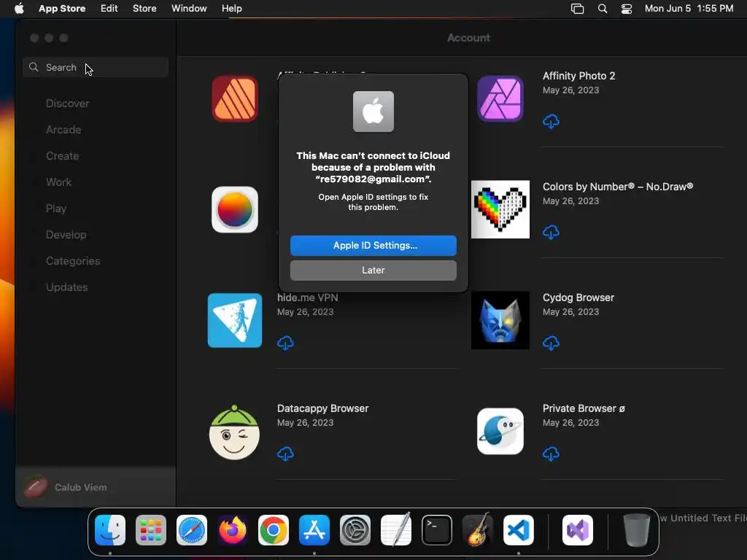Open the Arcade section in sidebar
The height and width of the screenshot is (560, 747).
point(63,130)
